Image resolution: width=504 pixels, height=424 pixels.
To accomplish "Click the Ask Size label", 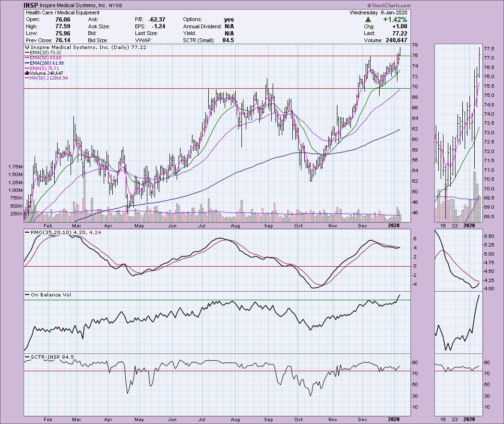I will (x=99, y=26).
